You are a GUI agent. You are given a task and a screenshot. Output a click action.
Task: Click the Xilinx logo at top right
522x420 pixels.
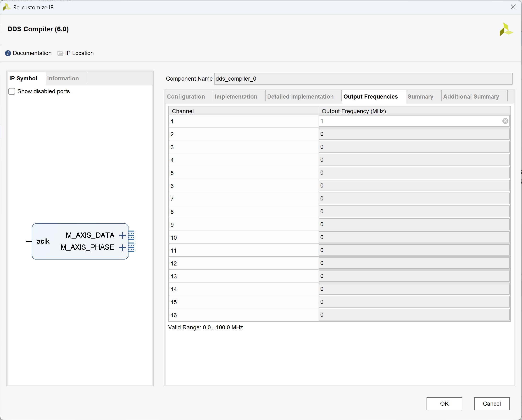[506, 29]
